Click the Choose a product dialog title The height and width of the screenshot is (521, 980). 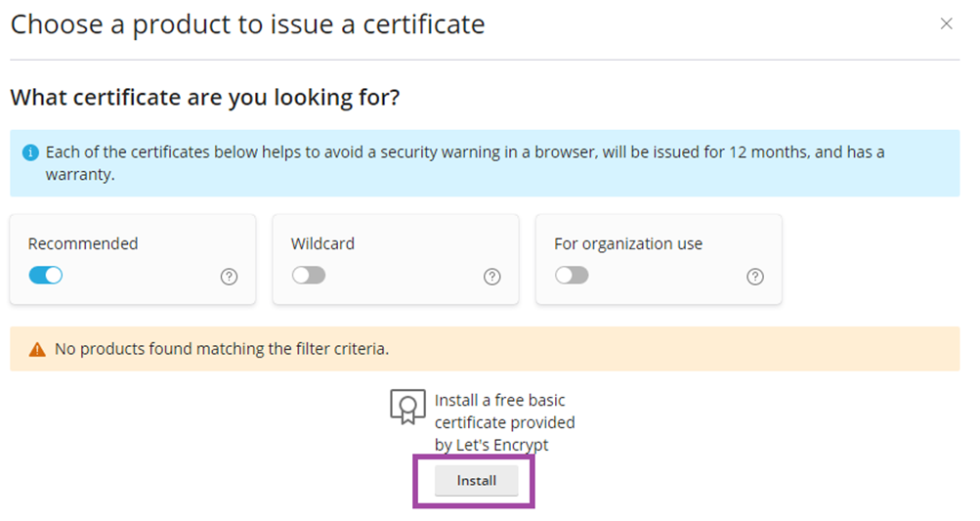click(x=247, y=24)
